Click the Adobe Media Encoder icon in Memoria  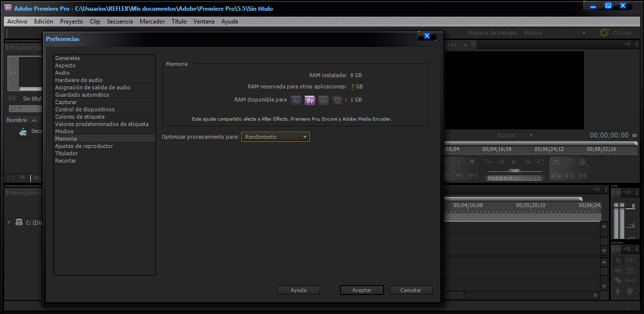[x=337, y=101]
